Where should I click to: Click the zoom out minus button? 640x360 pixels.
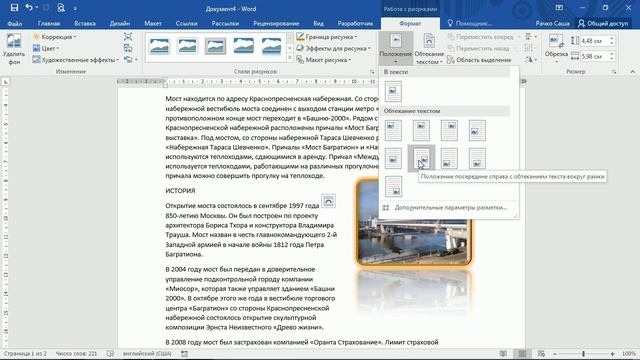555,353
